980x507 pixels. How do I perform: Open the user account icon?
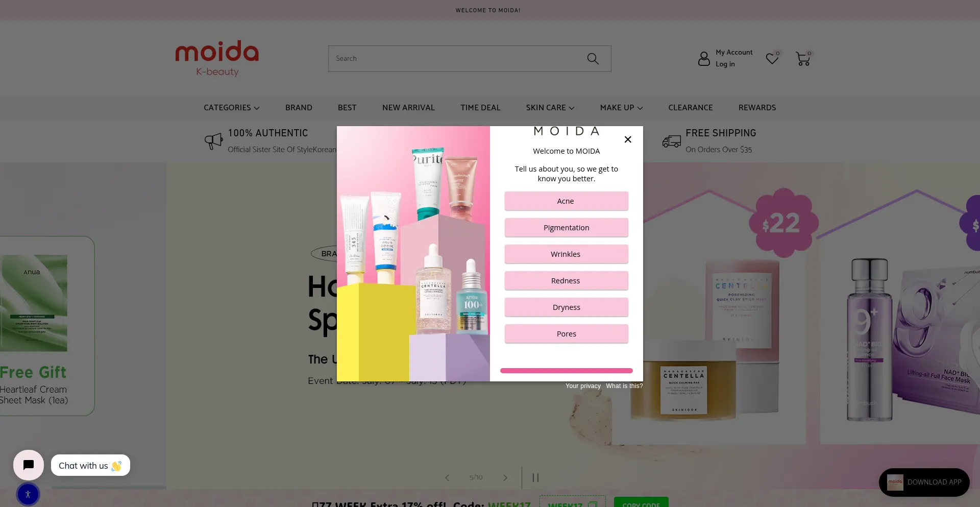(x=704, y=59)
